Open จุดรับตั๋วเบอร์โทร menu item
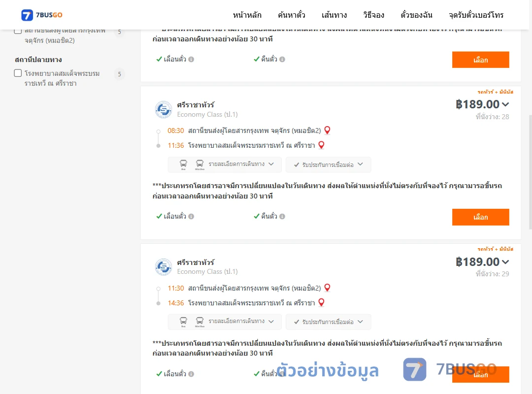532x394 pixels. click(476, 15)
